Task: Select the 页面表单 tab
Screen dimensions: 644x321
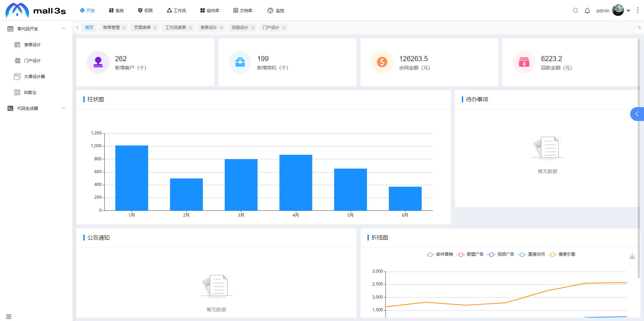Action: click(142, 28)
